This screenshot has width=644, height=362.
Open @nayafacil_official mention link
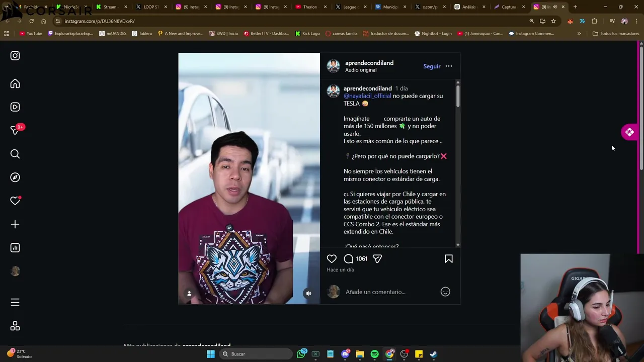coord(367,96)
